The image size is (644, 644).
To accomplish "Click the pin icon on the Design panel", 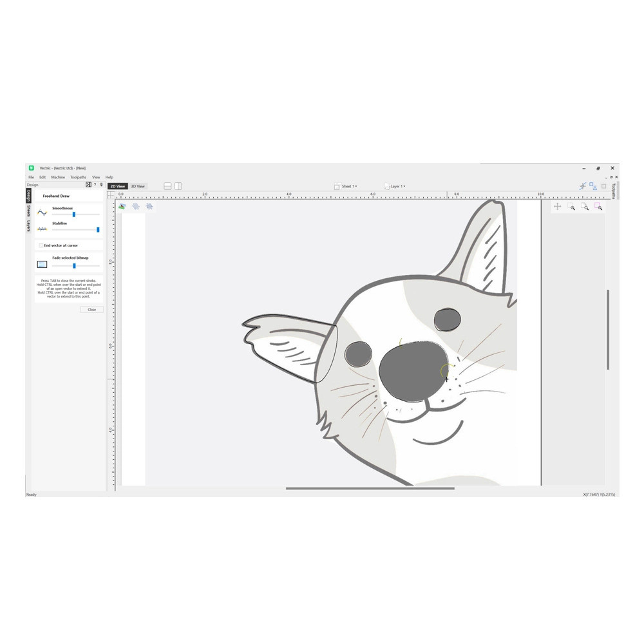I will pos(100,185).
